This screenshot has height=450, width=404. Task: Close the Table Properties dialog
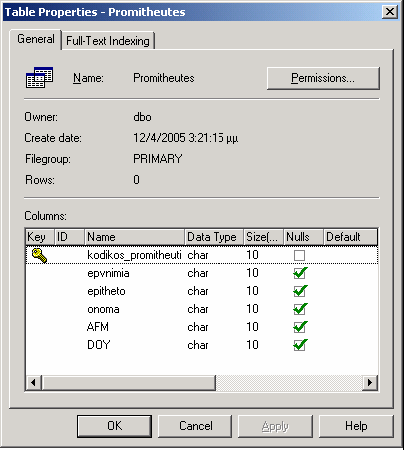(x=389, y=12)
